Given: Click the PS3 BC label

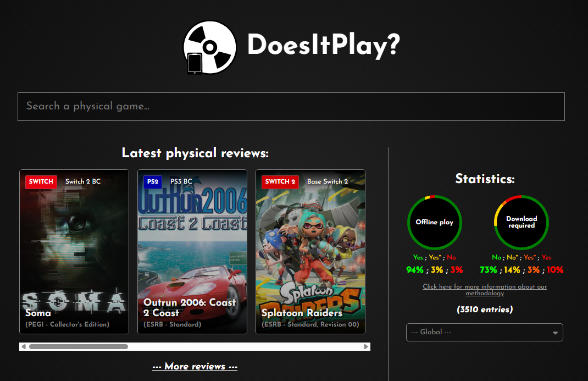Looking at the screenshot, I should [181, 181].
